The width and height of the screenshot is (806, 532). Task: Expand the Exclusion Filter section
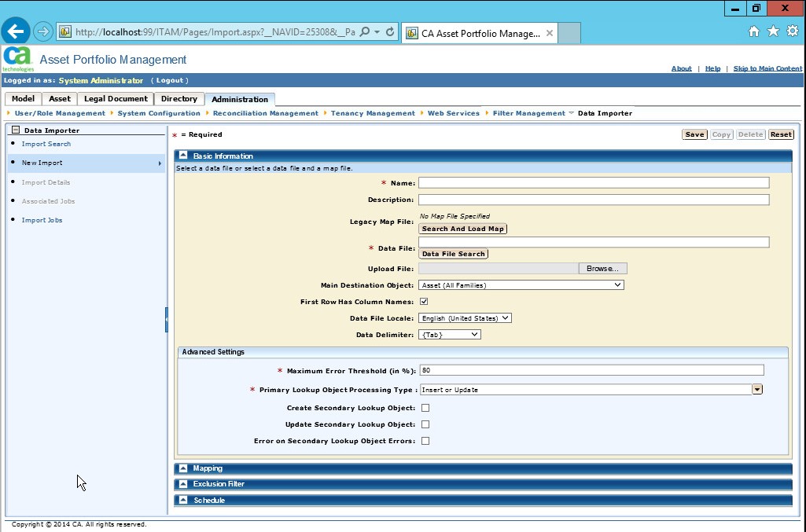(x=183, y=484)
